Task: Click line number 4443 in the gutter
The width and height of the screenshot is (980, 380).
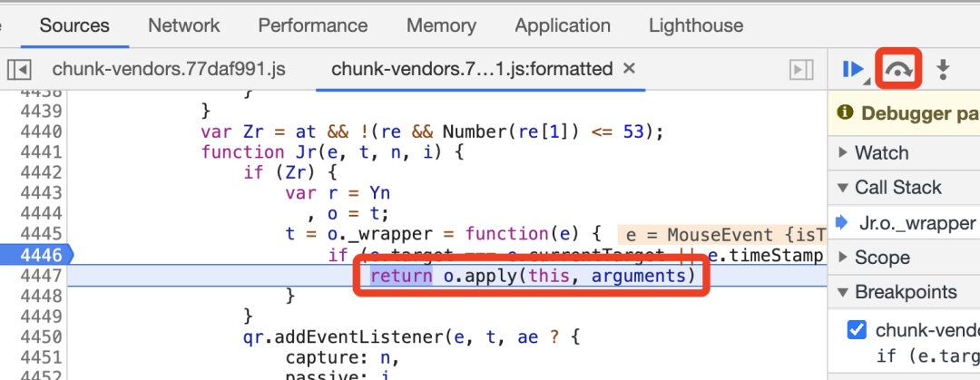Action: point(41,193)
